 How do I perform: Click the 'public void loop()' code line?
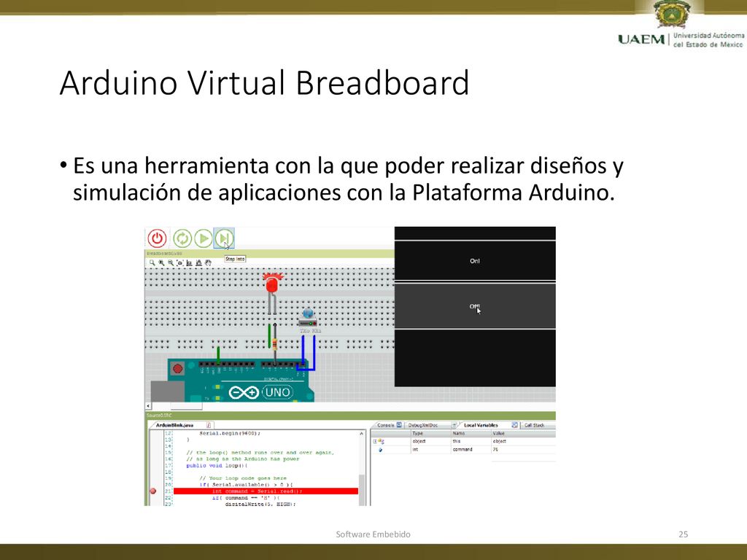(x=217, y=466)
